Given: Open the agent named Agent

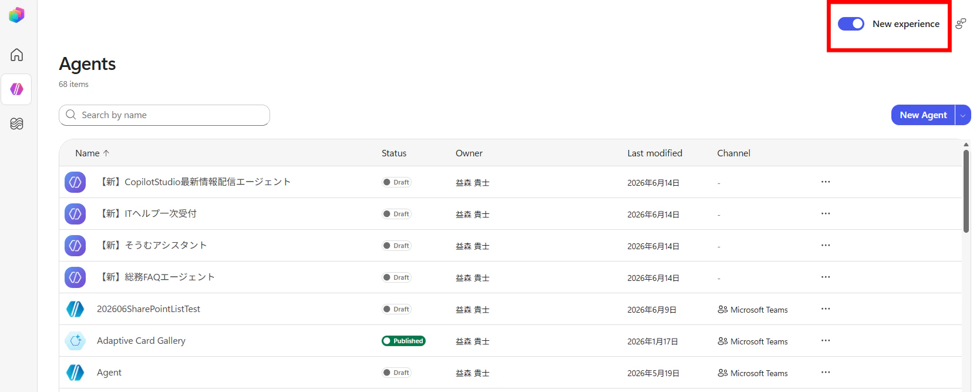Looking at the screenshot, I should [109, 373].
